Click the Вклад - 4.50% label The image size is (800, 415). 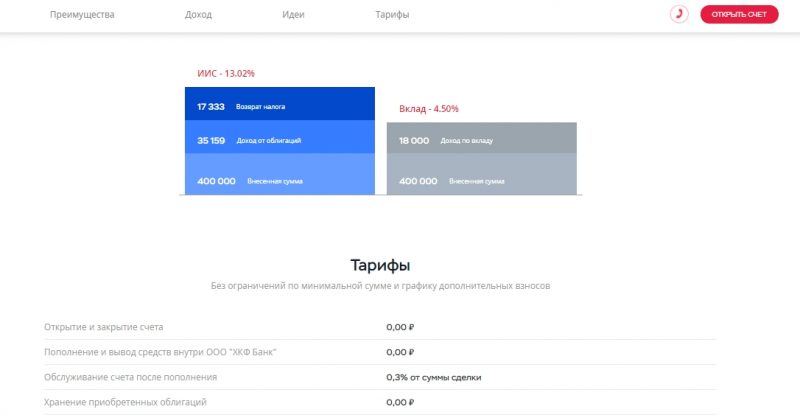pos(429,109)
